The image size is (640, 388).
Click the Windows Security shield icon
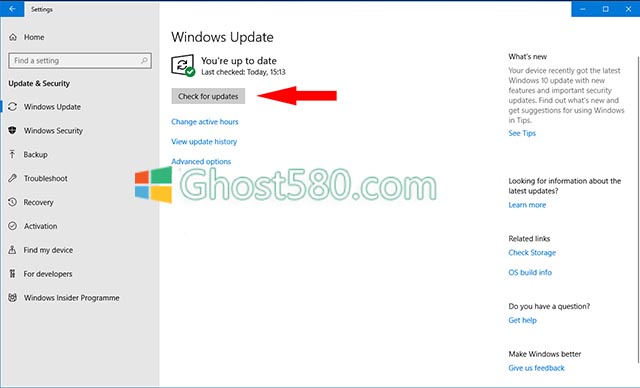13,131
